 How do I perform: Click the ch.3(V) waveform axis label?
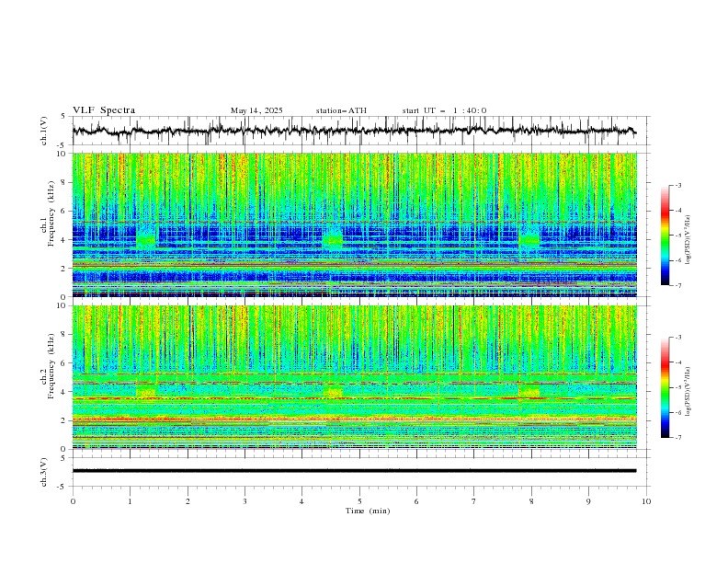point(44,472)
